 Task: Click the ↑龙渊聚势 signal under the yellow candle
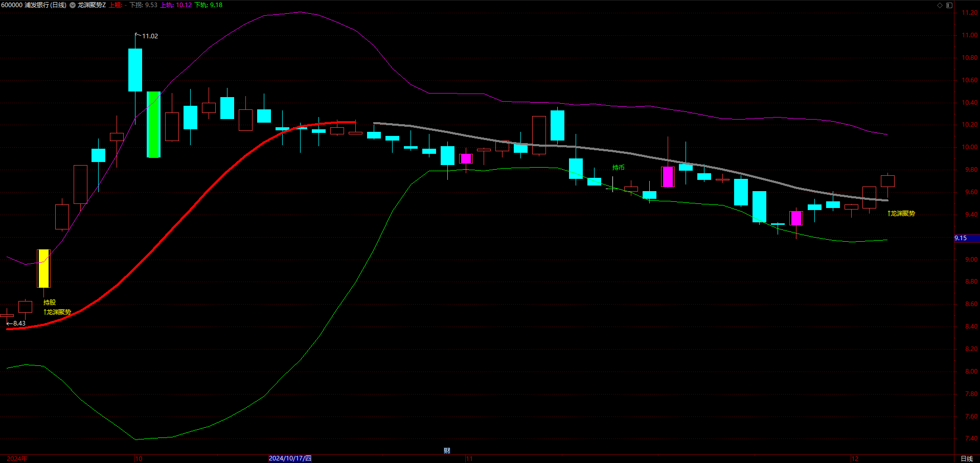click(x=57, y=312)
